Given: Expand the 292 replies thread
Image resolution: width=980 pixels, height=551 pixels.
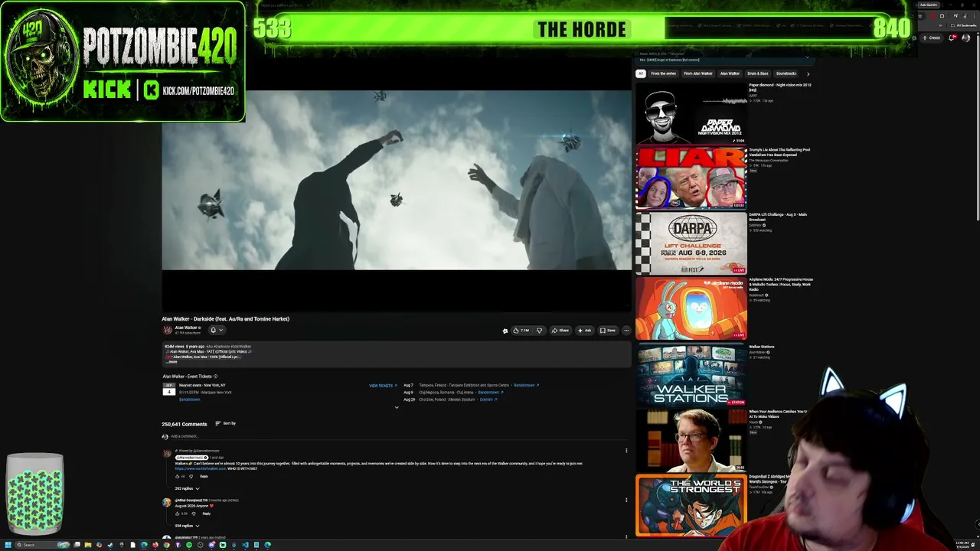Looking at the screenshot, I should [x=187, y=488].
